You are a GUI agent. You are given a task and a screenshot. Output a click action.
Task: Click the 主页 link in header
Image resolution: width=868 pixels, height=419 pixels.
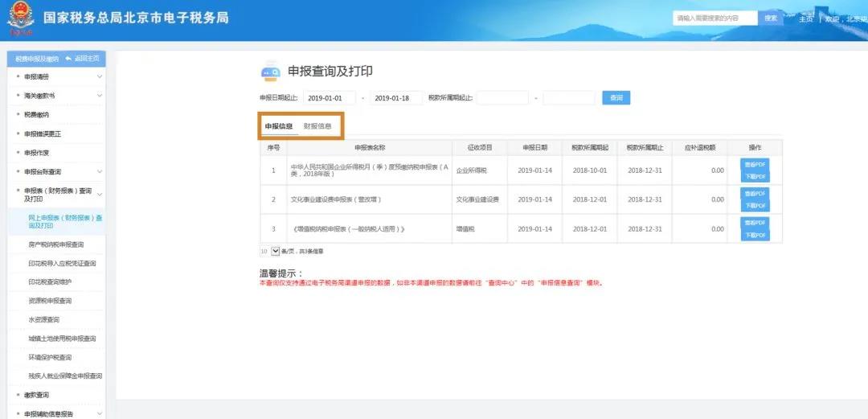click(x=806, y=18)
